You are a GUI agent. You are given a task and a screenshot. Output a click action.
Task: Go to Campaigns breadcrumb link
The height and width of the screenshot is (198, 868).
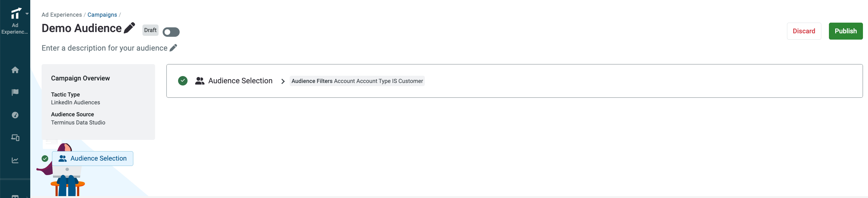tap(102, 15)
